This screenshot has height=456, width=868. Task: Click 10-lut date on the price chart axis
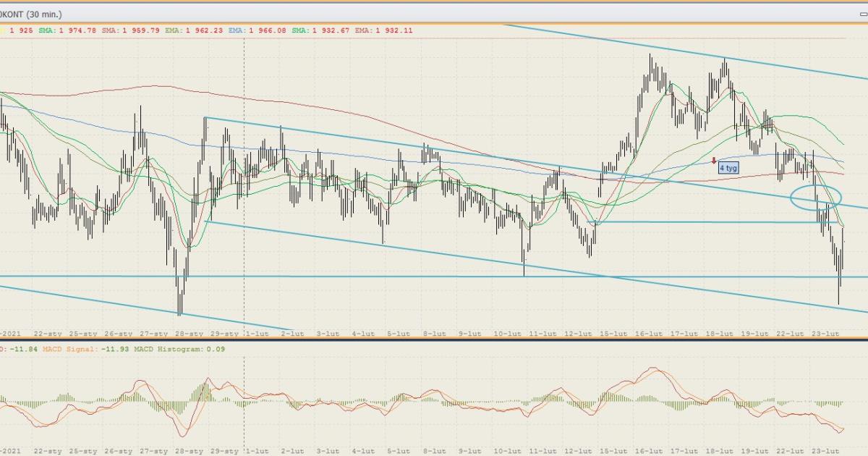[x=506, y=334]
